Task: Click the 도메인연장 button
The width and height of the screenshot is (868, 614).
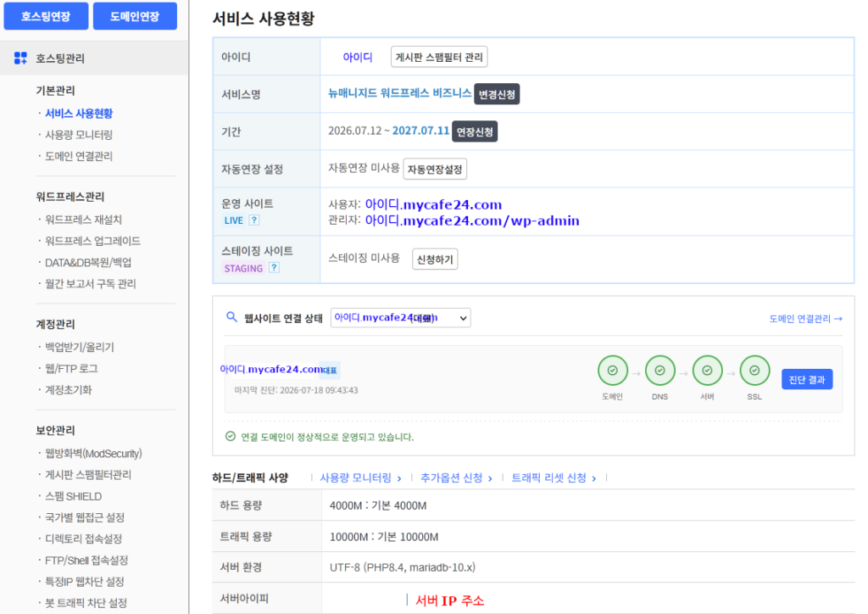Action: 135,16
